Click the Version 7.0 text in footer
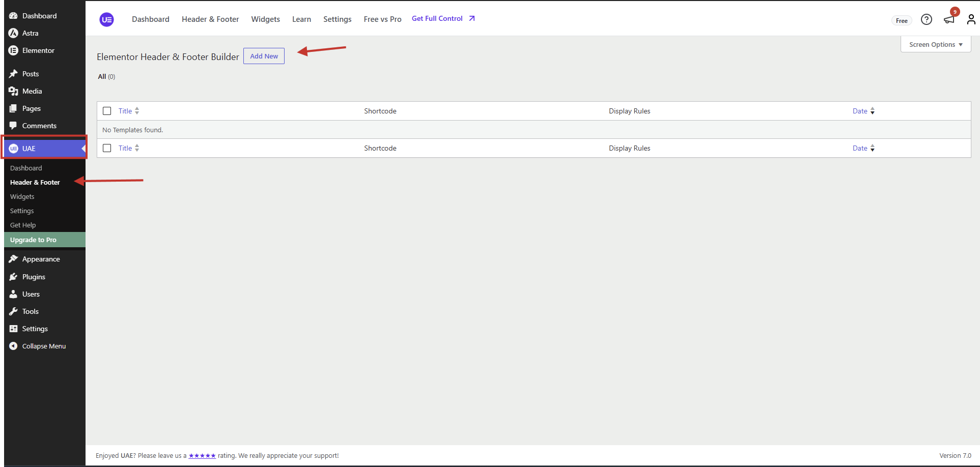This screenshot has width=980, height=467. 955,456
